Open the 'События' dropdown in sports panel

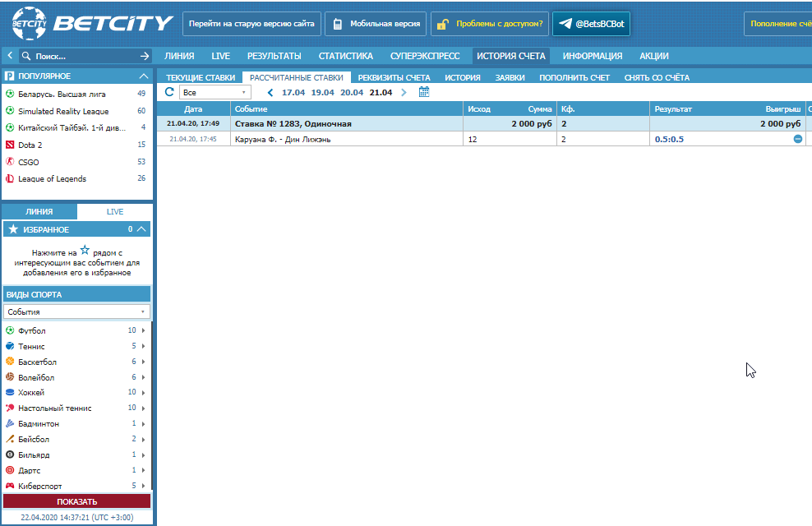pyautogui.click(x=76, y=312)
